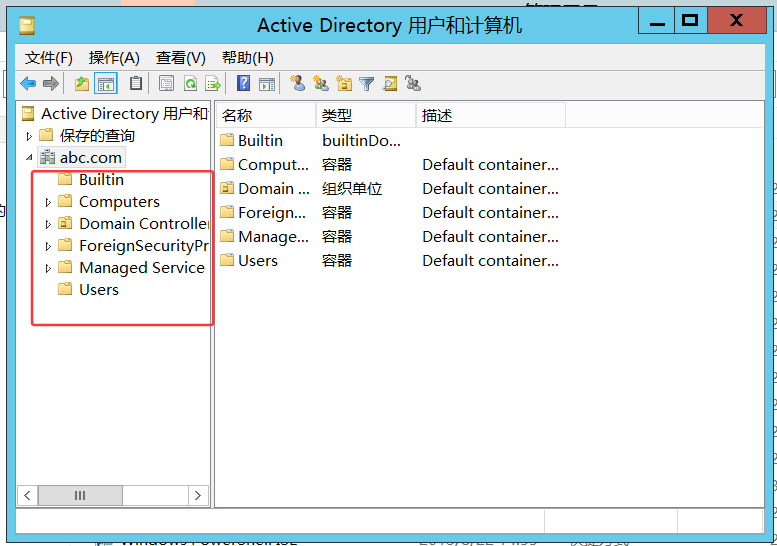
Task: Minimize the Active Directory window
Action: 657,21
